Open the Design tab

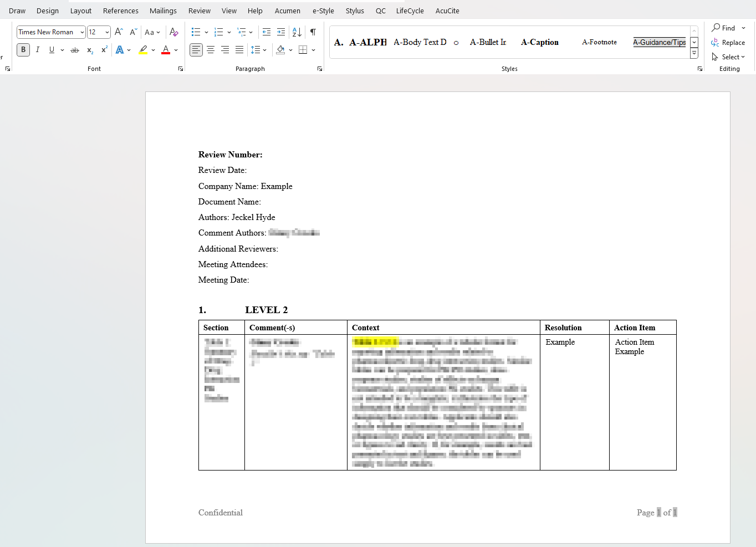tap(48, 11)
